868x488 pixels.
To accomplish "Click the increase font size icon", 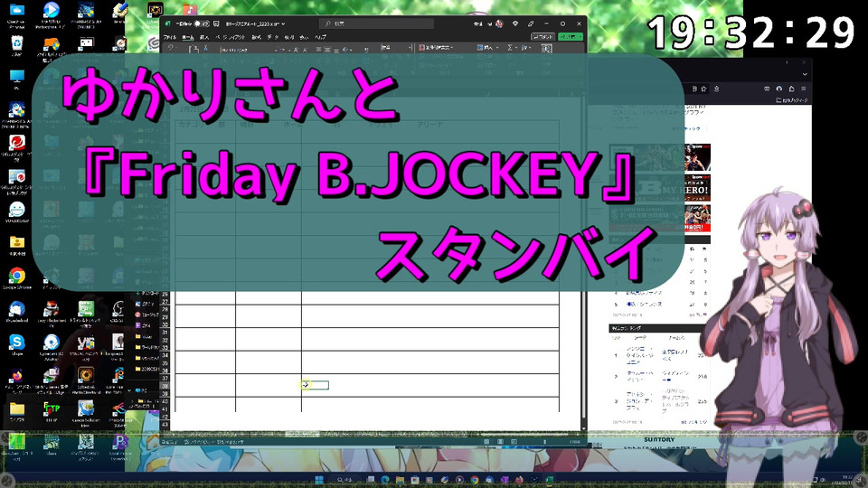I will (297, 49).
